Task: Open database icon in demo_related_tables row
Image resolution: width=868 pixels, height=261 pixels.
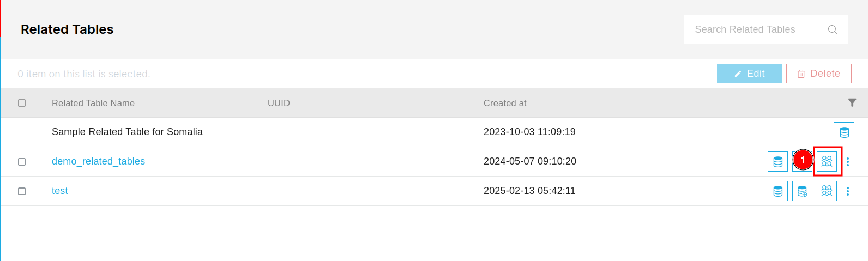Action: (x=777, y=161)
